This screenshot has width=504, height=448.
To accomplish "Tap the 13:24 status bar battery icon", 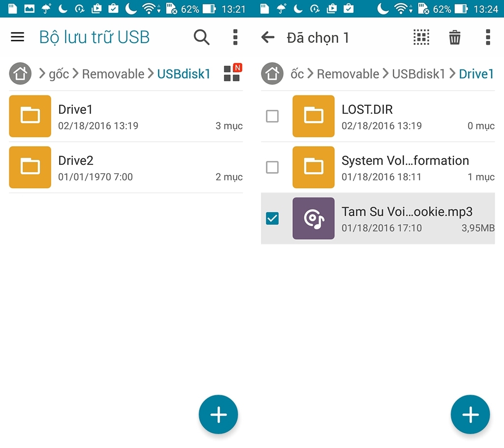I will (461, 9).
